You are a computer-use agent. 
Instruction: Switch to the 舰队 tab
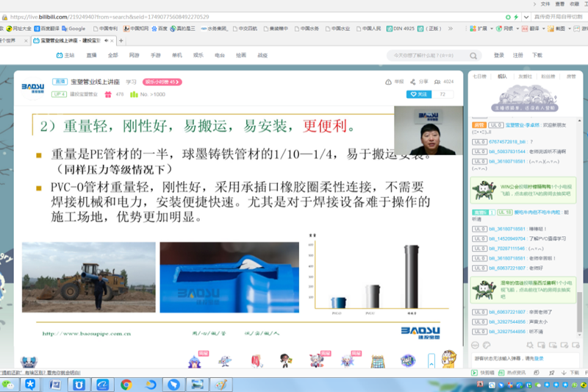[x=502, y=76]
